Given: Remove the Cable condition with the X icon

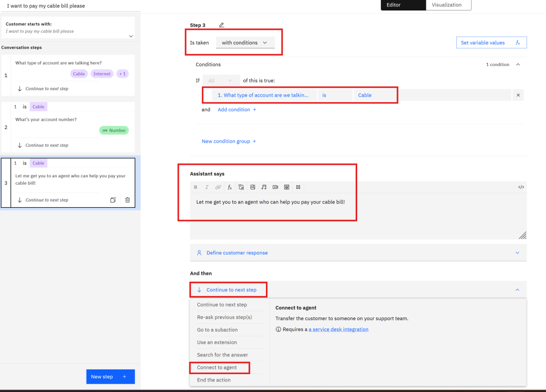Looking at the screenshot, I should [518, 95].
